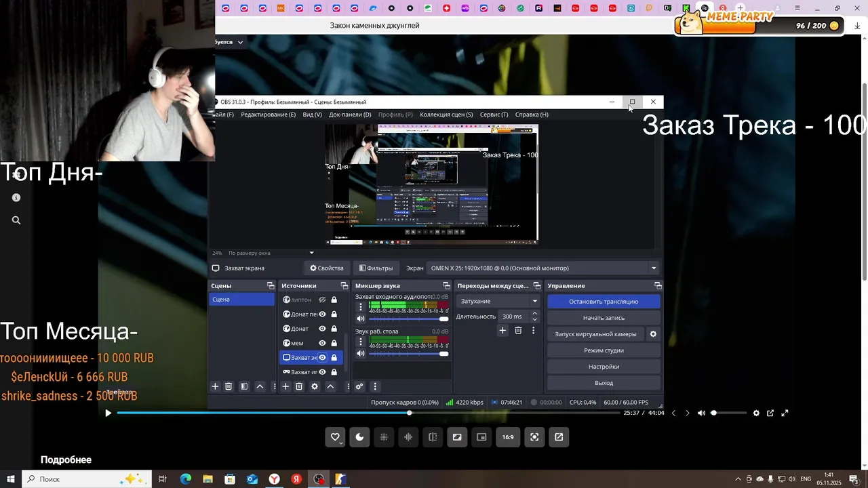Viewport: 868px width, 488px height.
Task: Click the grid overlay button below video
Action: click(384, 437)
